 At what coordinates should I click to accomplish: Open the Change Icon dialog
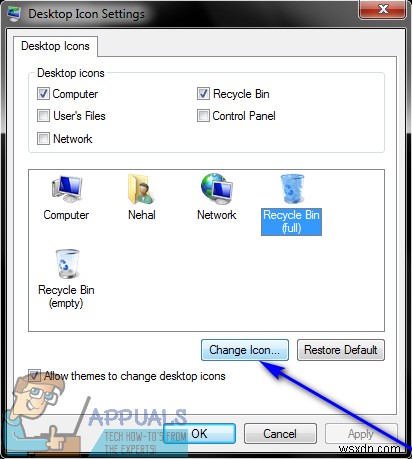click(245, 350)
